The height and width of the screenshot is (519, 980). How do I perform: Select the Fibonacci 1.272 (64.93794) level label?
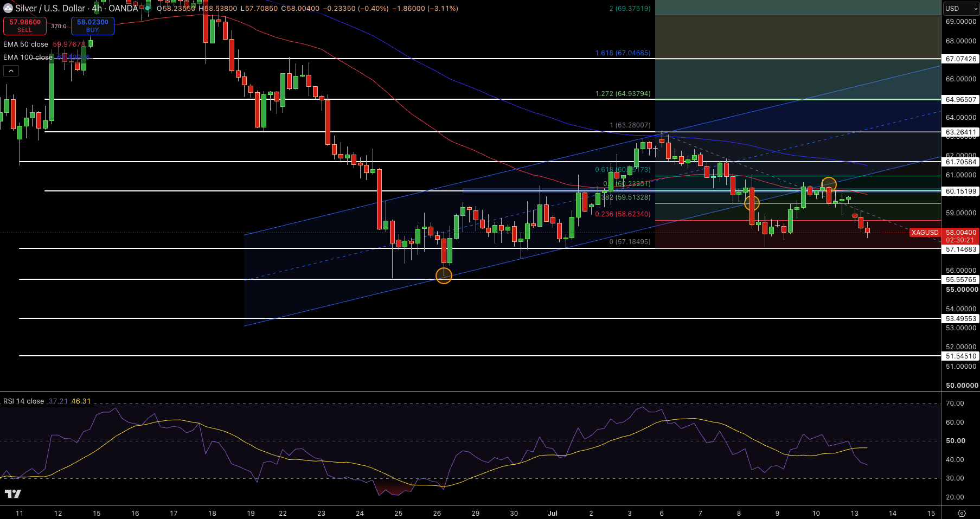[x=623, y=94]
